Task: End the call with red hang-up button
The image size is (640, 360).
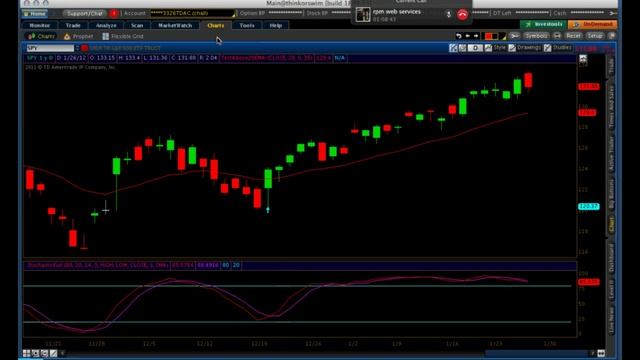Action: click(462, 15)
